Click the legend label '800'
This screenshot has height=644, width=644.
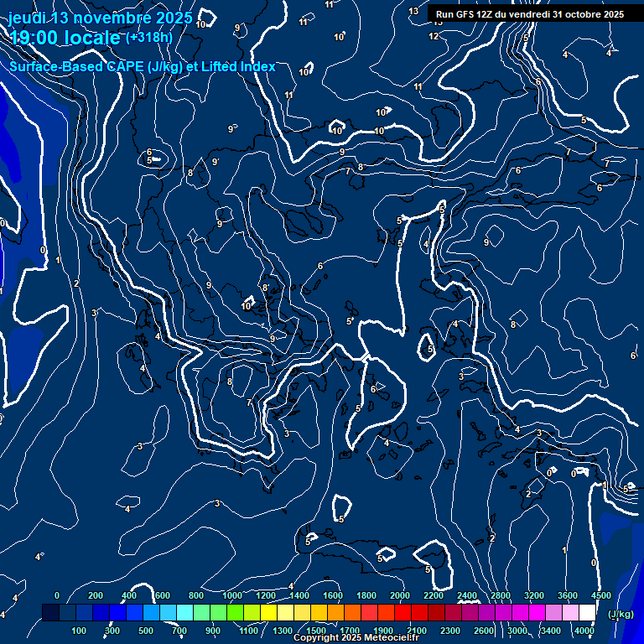tap(196, 595)
